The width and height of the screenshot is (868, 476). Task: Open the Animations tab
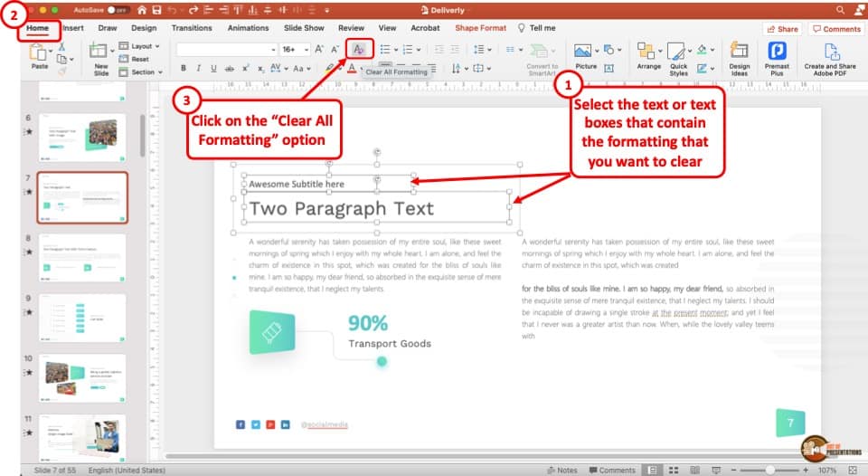coord(248,28)
